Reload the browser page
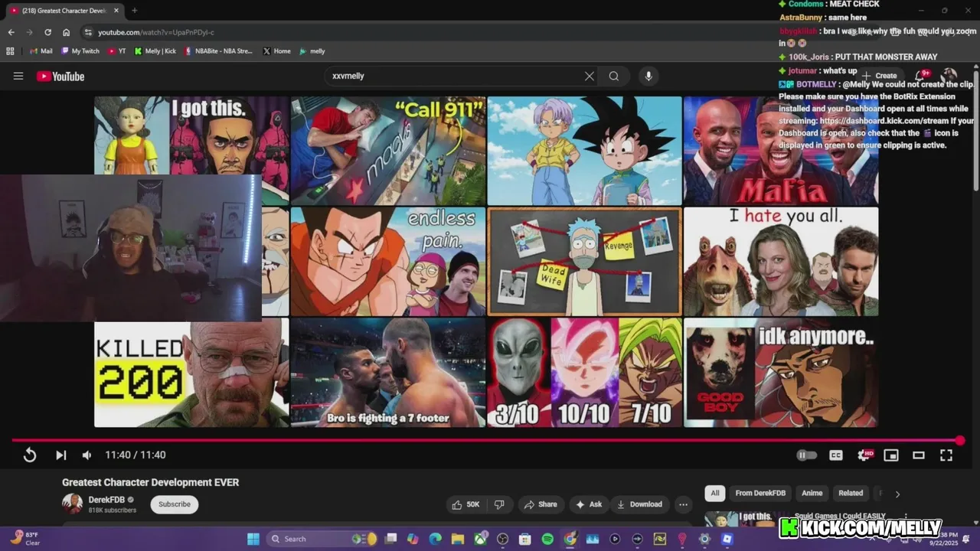980x551 pixels. (x=47, y=32)
